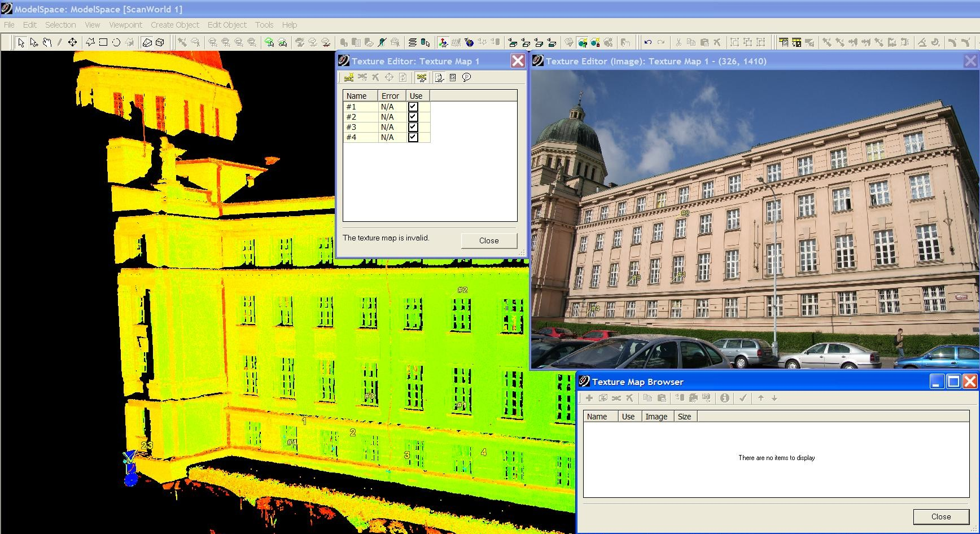
Task: Open the Edit menu
Action: 30,25
